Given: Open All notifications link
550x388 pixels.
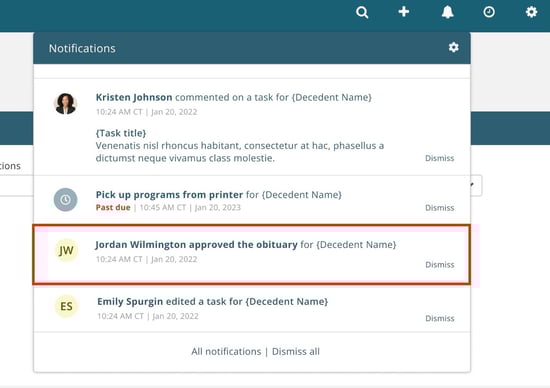Looking at the screenshot, I should (x=226, y=352).
